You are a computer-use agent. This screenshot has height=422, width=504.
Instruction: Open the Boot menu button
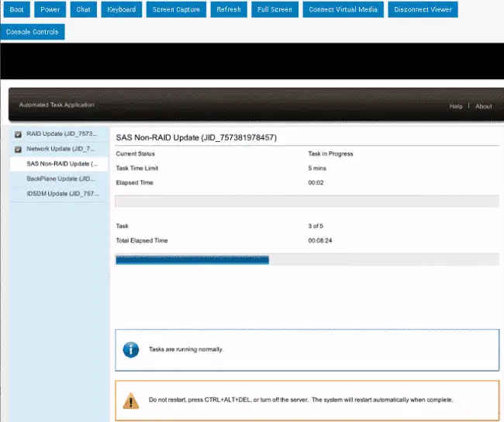tap(16, 9)
